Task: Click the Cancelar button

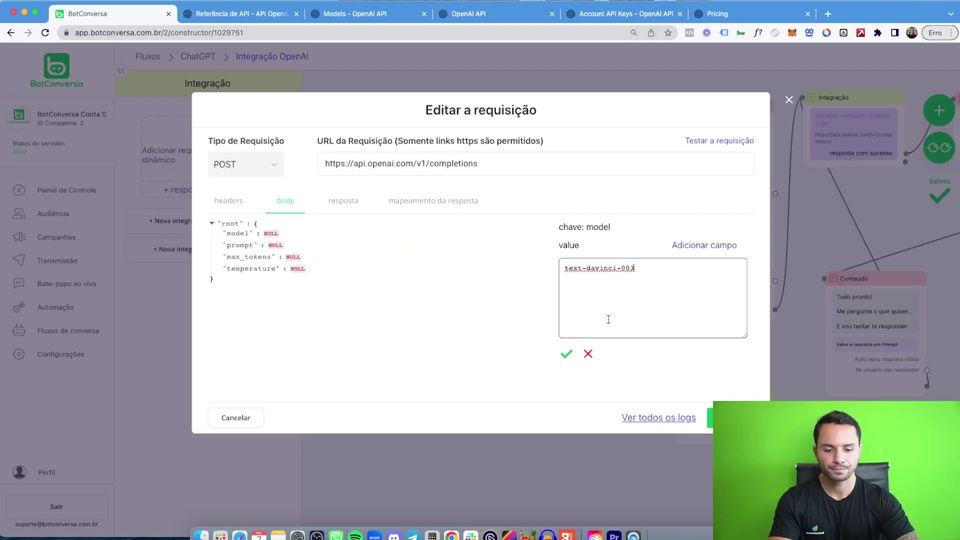Action: pyautogui.click(x=236, y=418)
